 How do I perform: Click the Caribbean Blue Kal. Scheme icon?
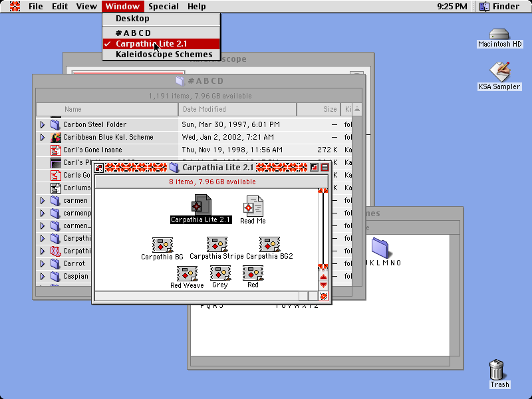[55, 138]
